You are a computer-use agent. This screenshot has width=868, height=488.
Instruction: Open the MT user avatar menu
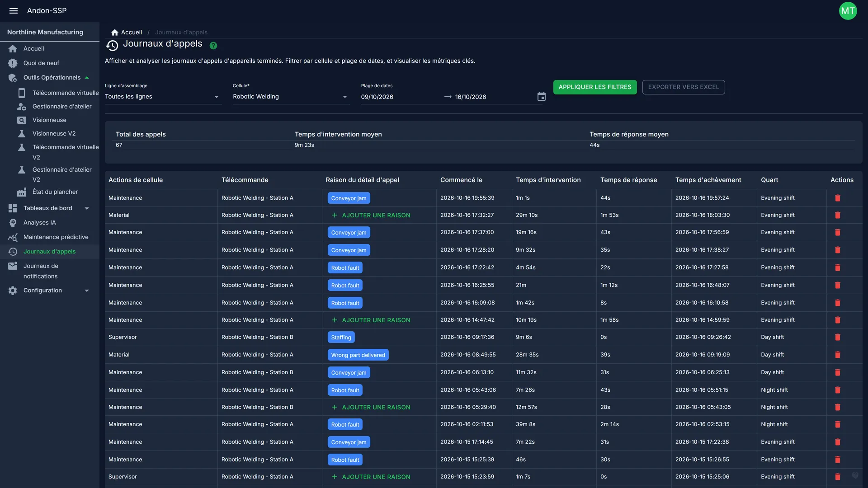[x=848, y=11]
